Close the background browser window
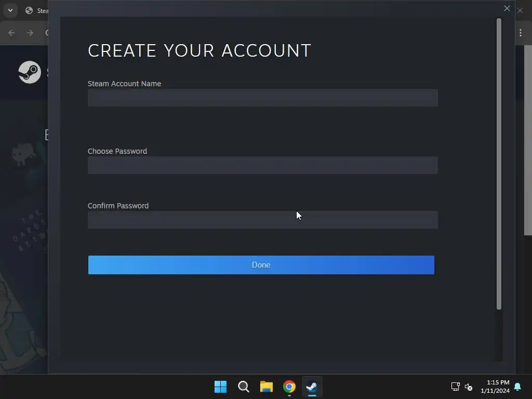The height and width of the screenshot is (399, 532). (520, 10)
